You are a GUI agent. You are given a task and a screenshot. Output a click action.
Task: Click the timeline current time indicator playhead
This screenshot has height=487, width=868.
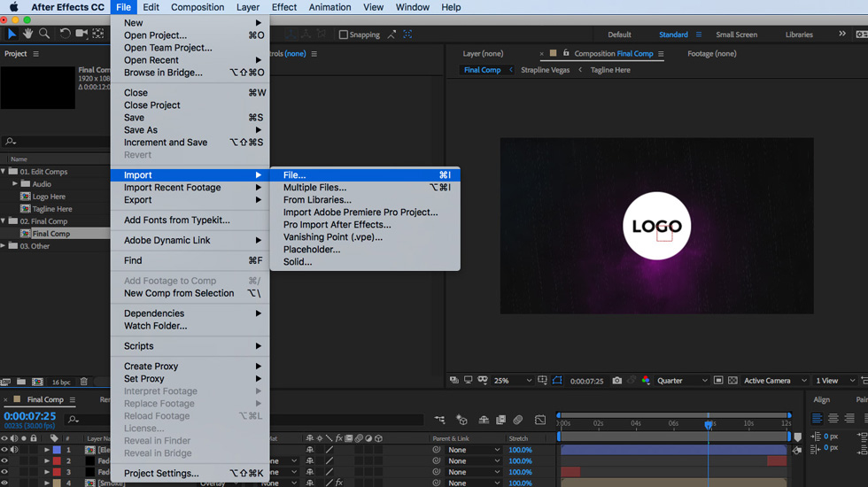tap(708, 424)
